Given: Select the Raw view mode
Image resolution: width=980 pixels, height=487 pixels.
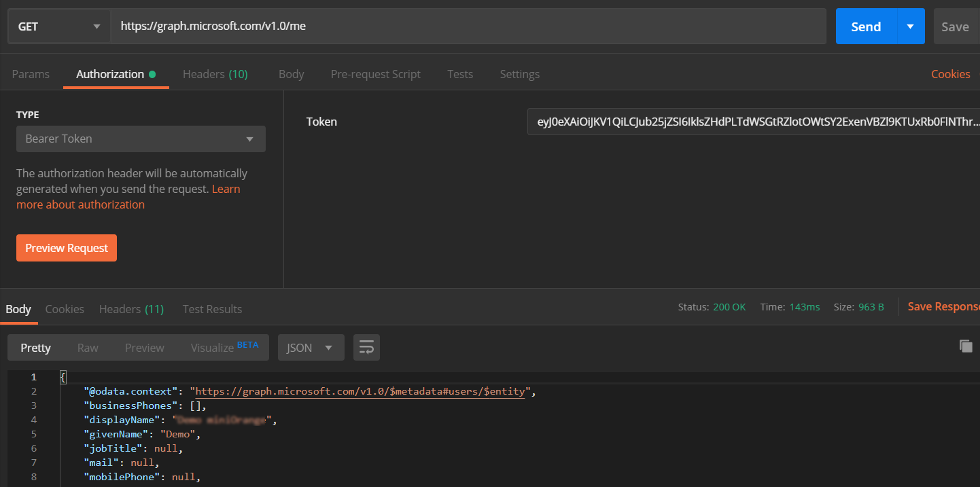Looking at the screenshot, I should point(88,348).
